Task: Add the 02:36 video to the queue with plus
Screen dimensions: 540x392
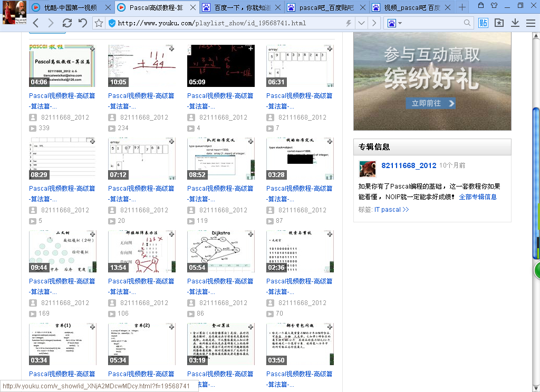Action: [x=330, y=234]
